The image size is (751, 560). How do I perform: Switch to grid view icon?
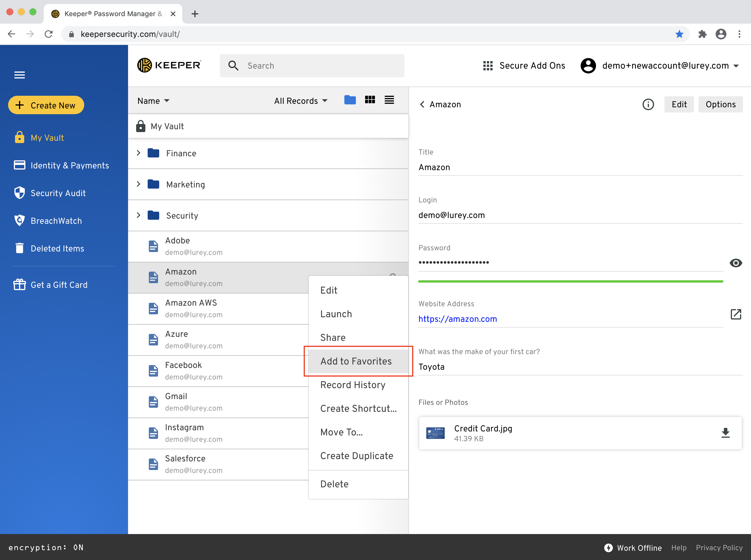coord(369,100)
